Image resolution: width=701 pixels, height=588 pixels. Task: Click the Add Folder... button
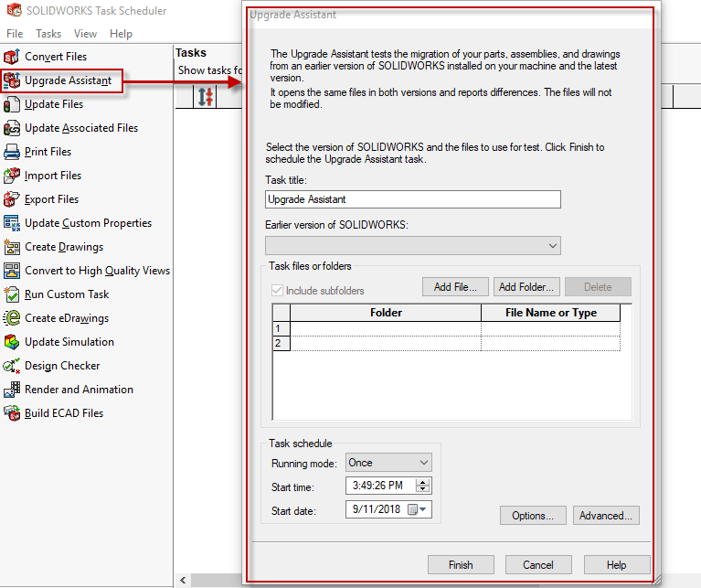click(x=526, y=286)
